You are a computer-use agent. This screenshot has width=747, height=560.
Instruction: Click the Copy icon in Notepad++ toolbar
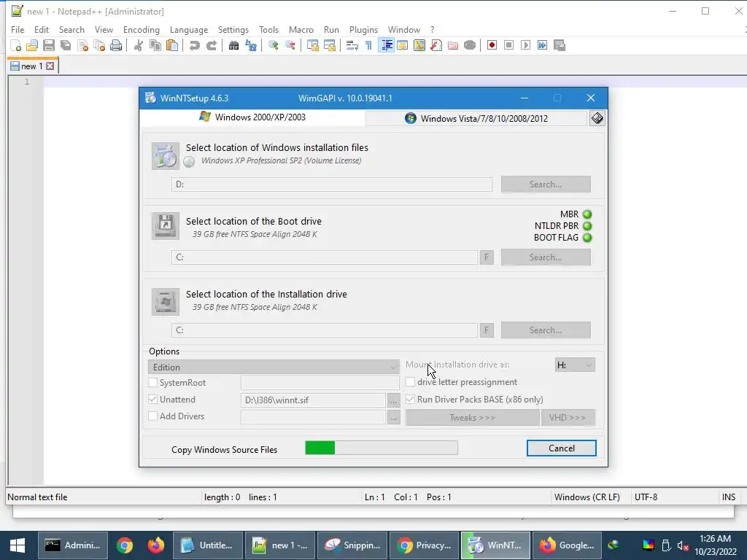tap(155, 45)
